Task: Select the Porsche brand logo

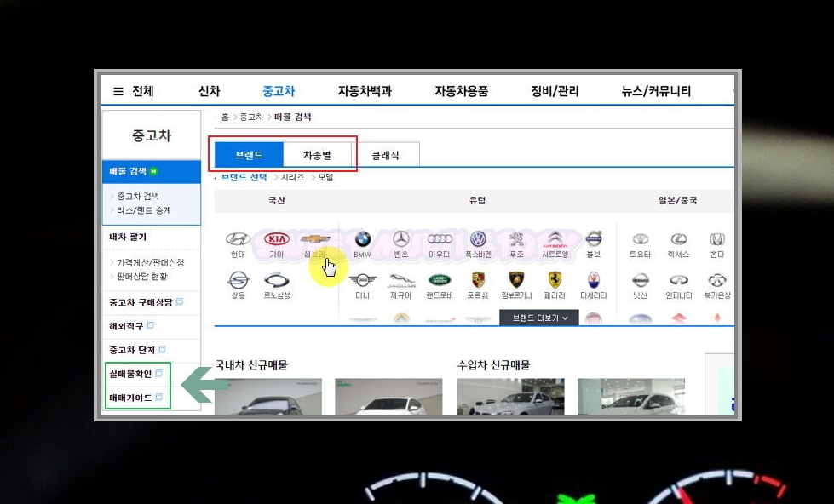Action: point(478,280)
